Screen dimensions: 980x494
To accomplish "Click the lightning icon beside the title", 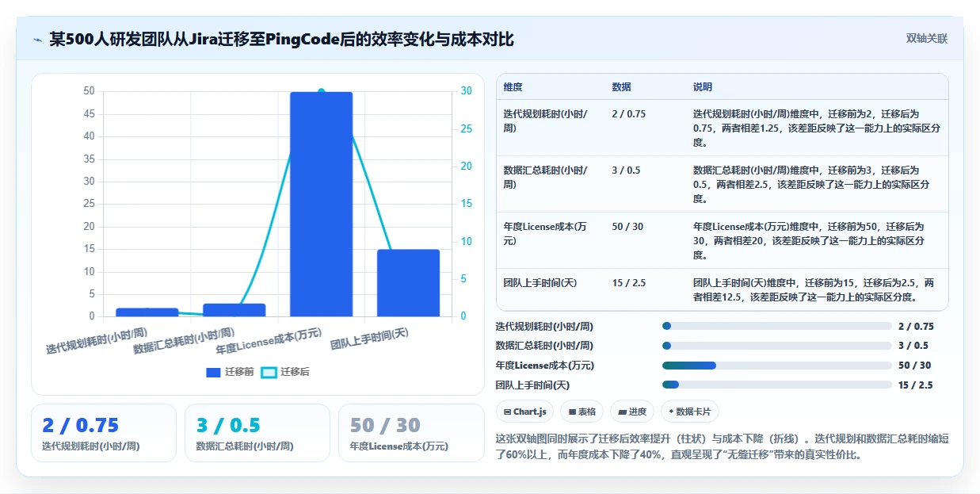I will click(x=38, y=39).
